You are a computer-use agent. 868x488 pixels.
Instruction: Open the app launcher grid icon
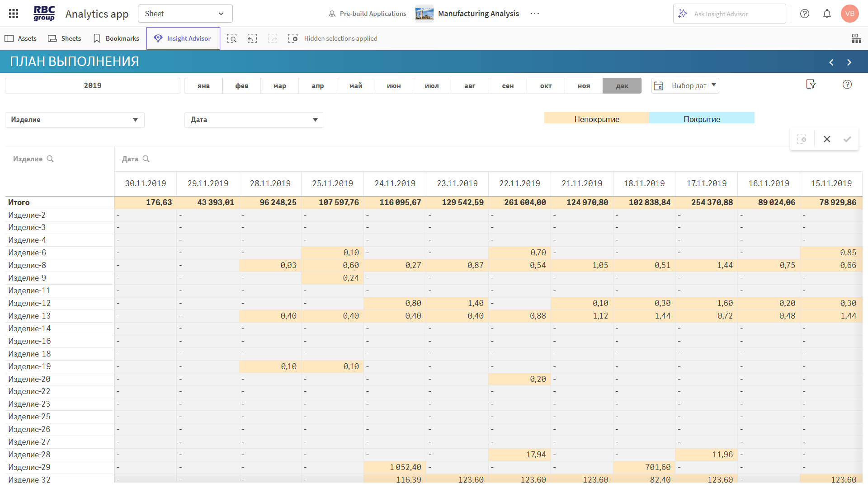[14, 14]
